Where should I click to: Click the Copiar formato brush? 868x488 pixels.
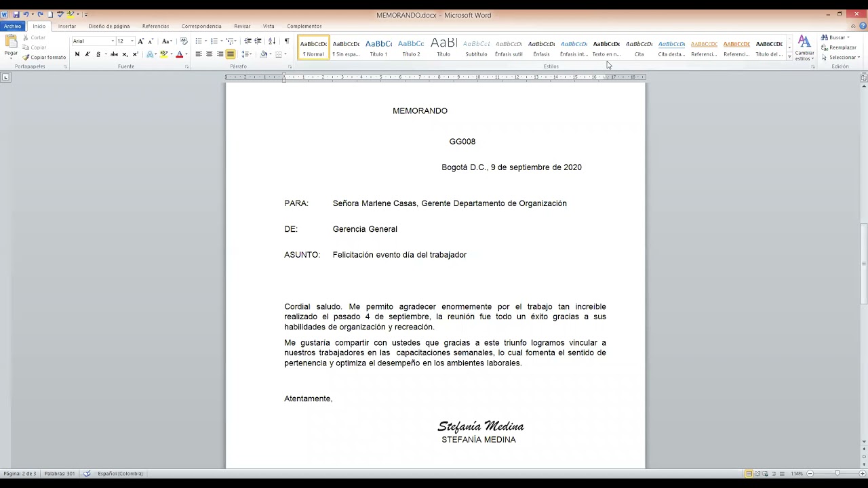44,58
